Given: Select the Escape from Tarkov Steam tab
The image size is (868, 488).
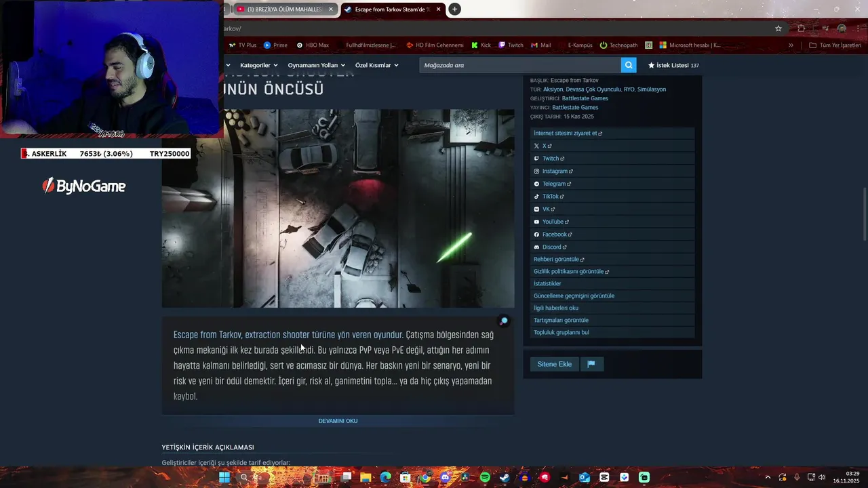Looking at the screenshot, I should point(393,9).
